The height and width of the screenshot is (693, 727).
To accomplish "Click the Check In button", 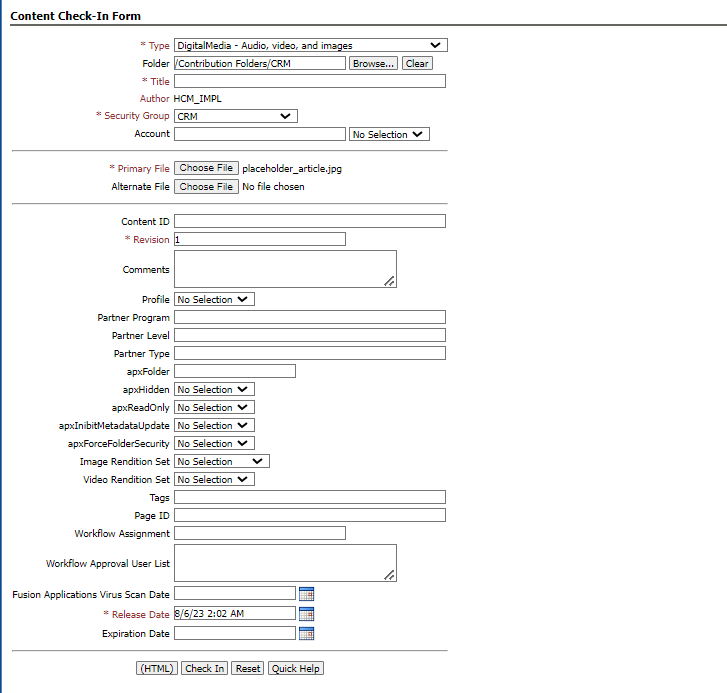I will pos(204,668).
